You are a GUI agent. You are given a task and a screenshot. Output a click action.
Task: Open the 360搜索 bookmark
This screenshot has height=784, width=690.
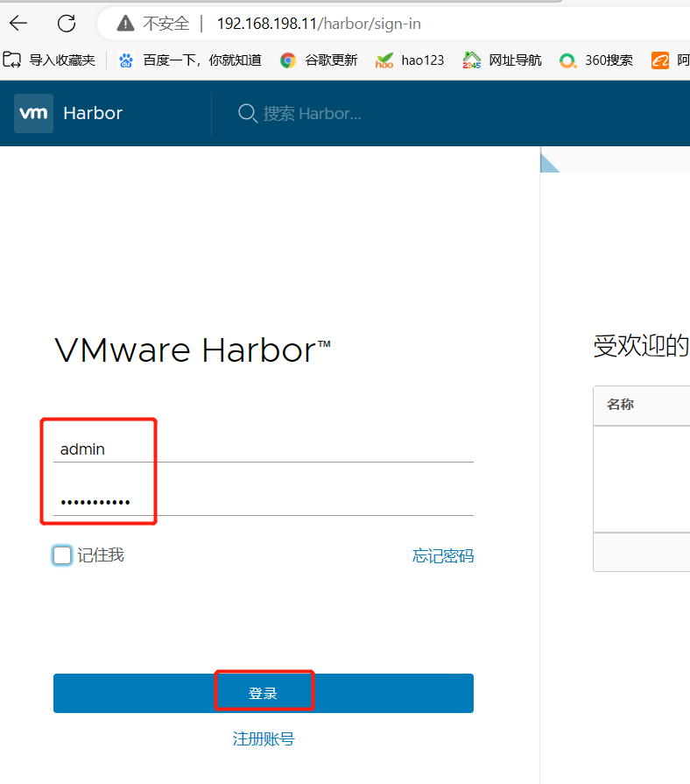tap(596, 60)
